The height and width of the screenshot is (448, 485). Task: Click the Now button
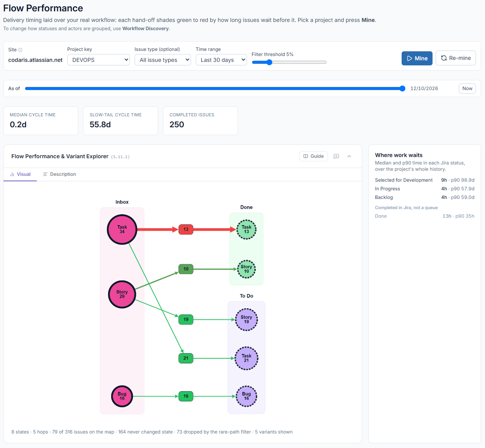coord(467,89)
